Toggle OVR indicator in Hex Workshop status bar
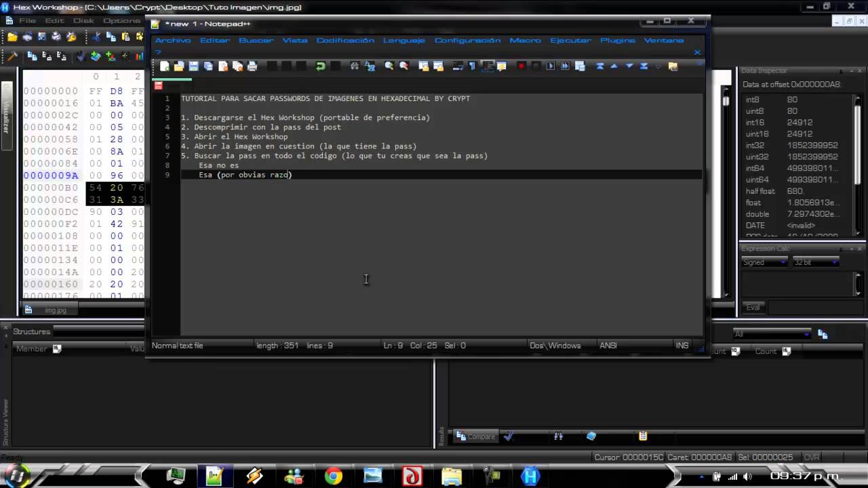 (x=812, y=457)
